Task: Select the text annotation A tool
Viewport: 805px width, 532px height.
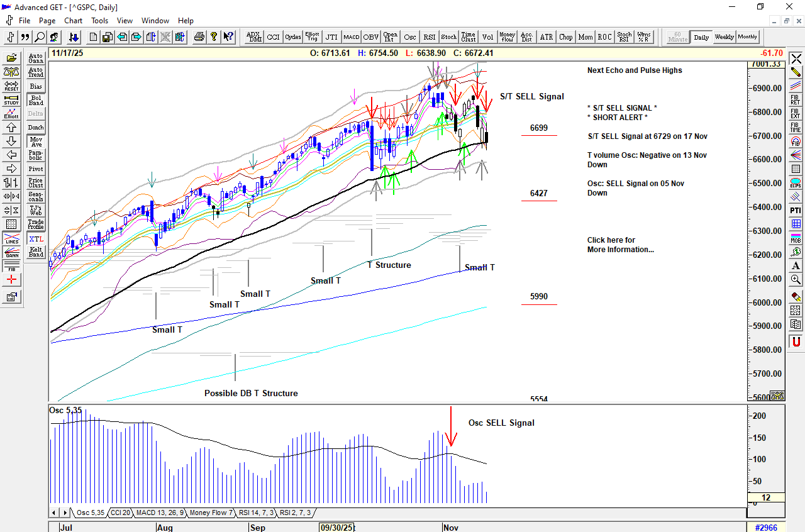Action: coord(796,265)
